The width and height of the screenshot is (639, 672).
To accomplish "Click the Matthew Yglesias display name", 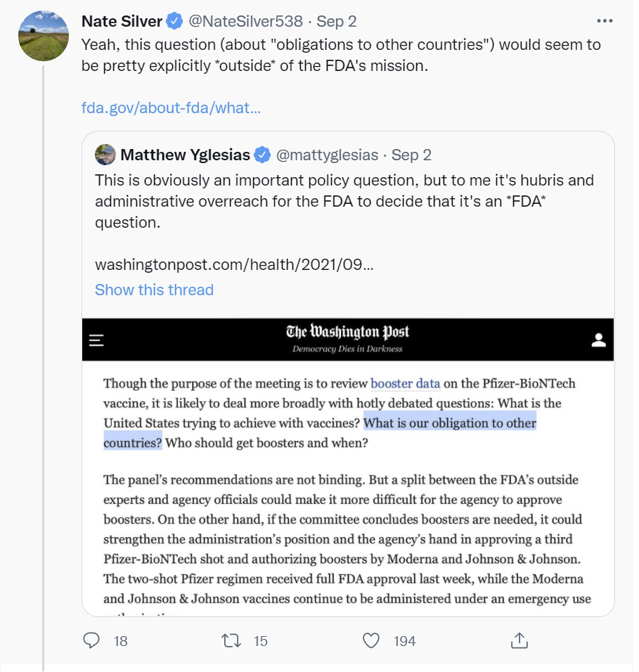I will (x=185, y=155).
